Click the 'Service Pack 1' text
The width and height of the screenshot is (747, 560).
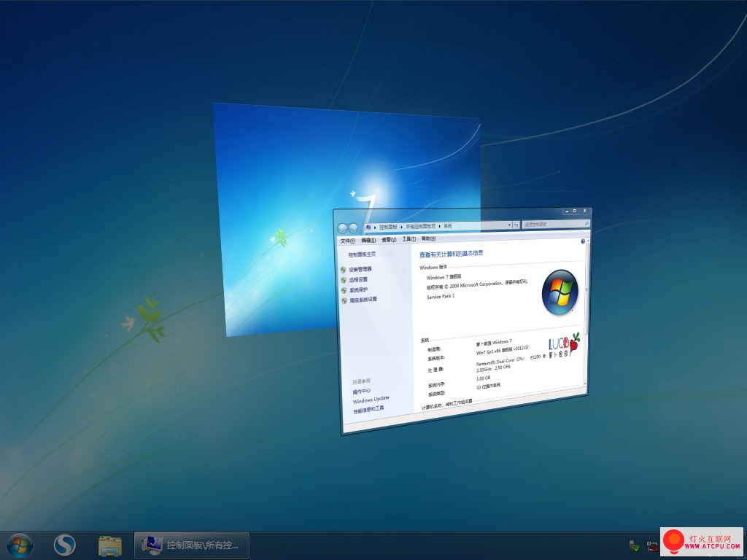point(441,296)
